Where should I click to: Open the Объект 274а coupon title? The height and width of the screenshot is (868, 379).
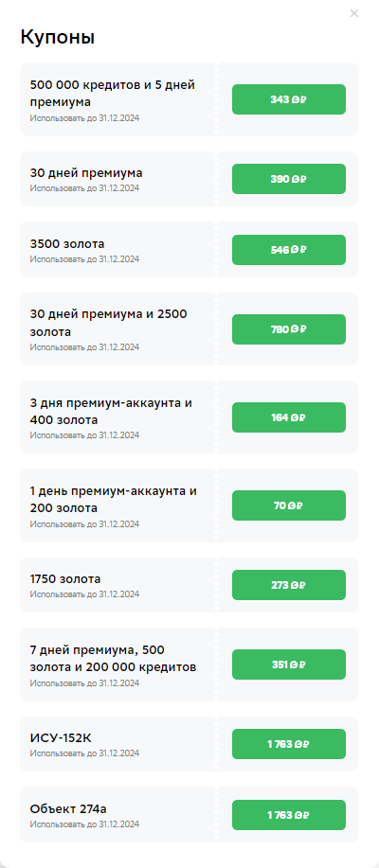(x=68, y=808)
